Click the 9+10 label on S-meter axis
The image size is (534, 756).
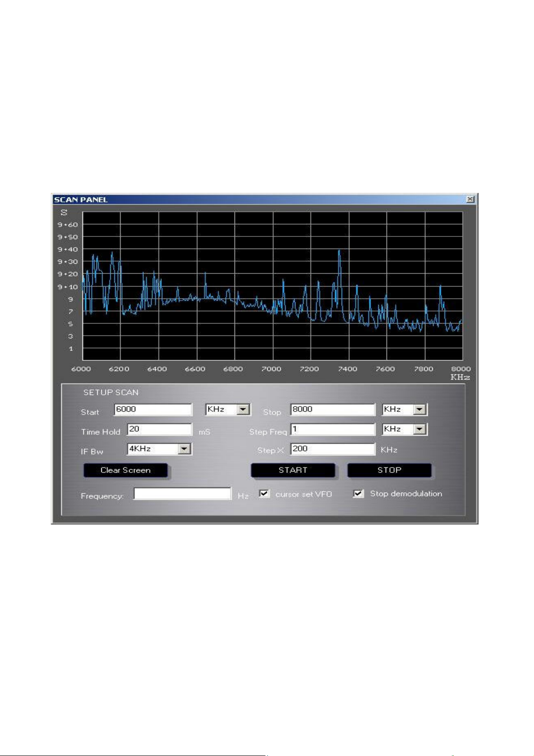pos(68,287)
